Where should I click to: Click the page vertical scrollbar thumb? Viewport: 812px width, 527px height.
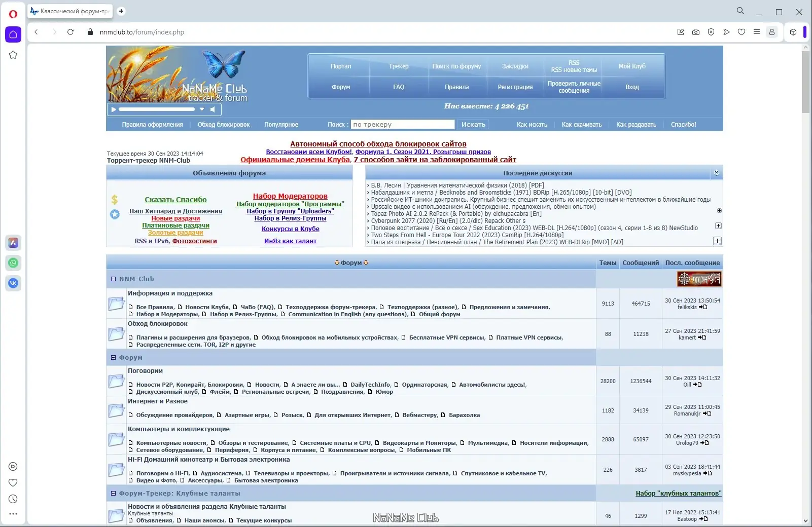pyautogui.click(x=805, y=81)
